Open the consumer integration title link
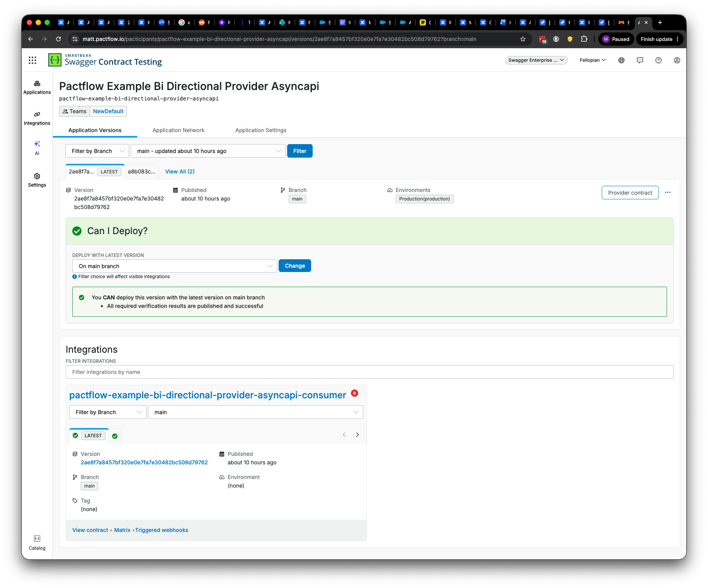The width and height of the screenshot is (708, 588). [208, 395]
